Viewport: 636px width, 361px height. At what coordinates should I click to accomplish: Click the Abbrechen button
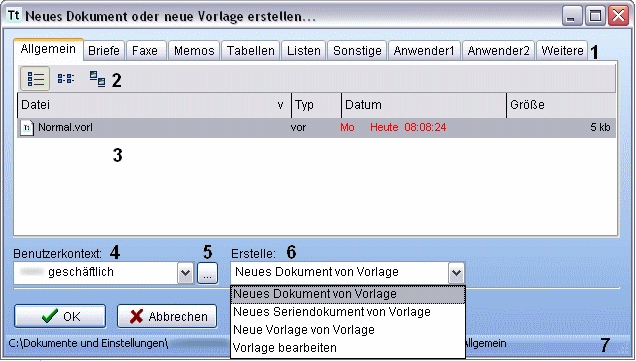pos(167,316)
